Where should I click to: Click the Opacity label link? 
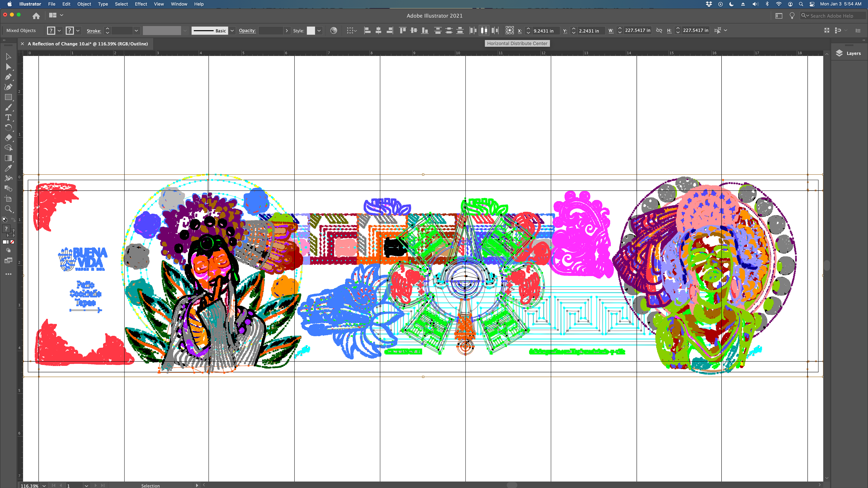click(x=247, y=31)
